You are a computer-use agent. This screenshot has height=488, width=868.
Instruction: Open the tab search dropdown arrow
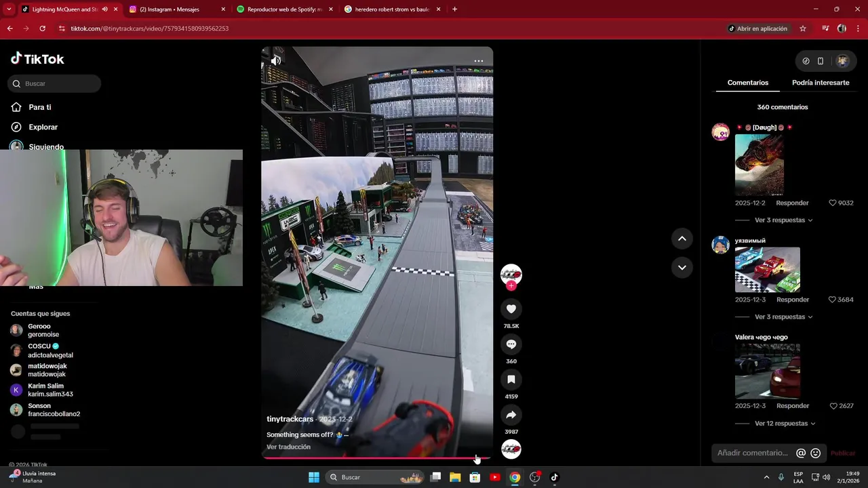[9, 9]
